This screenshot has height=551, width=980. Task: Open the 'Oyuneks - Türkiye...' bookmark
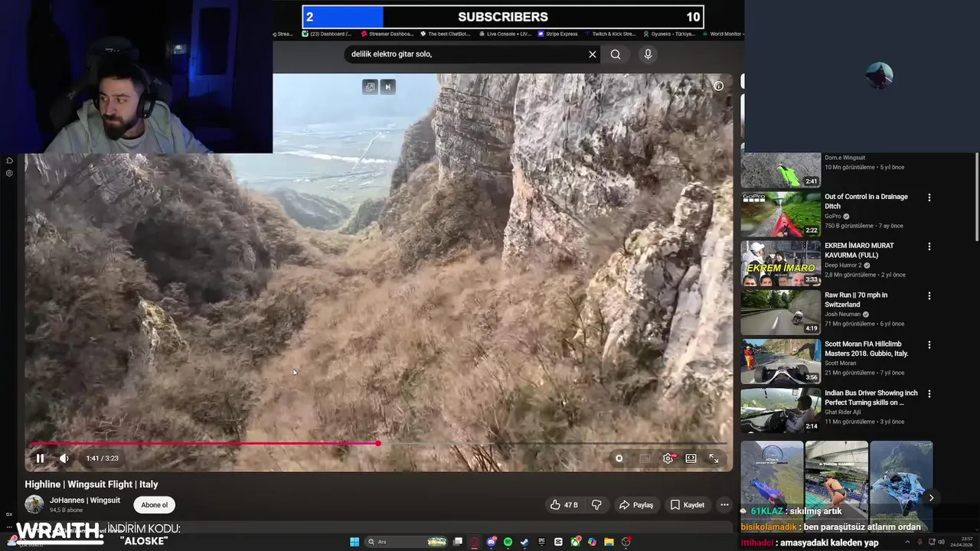click(x=668, y=34)
